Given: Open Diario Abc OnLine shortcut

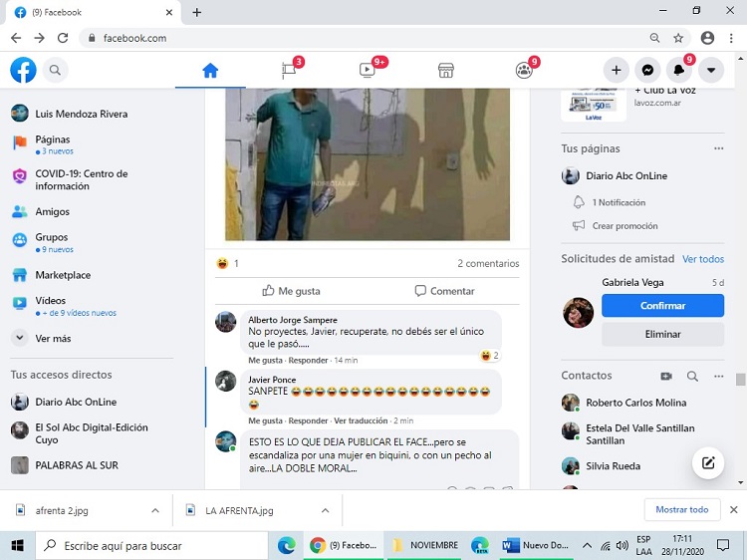Looking at the screenshot, I should [76, 402].
